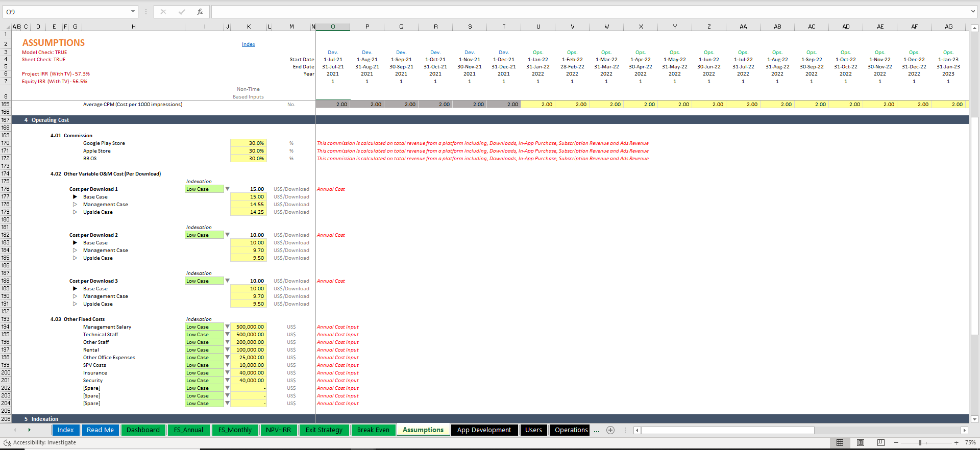Open the FS_Annual sheet tab
The height and width of the screenshot is (450, 980).
point(188,430)
